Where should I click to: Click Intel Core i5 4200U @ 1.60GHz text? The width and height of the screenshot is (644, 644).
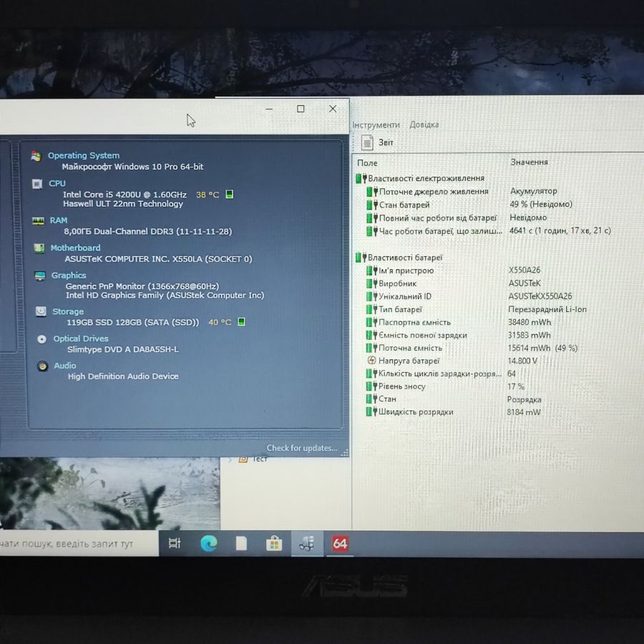[x=125, y=195]
